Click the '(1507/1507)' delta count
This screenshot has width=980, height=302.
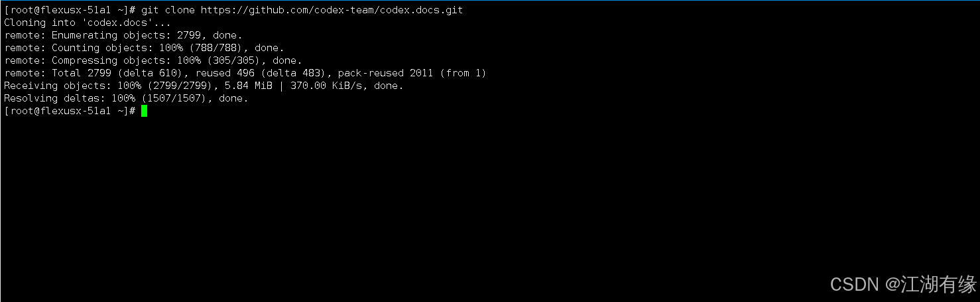177,98
